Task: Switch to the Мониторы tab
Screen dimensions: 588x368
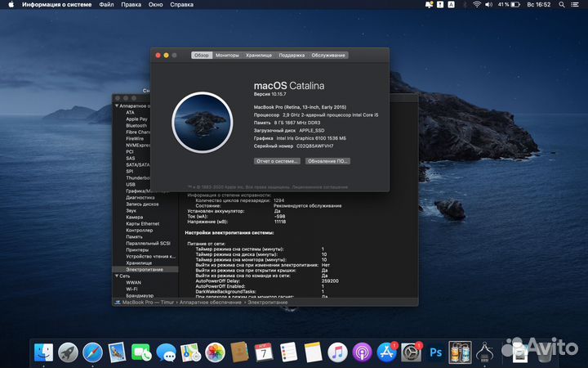Action: (x=227, y=56)
